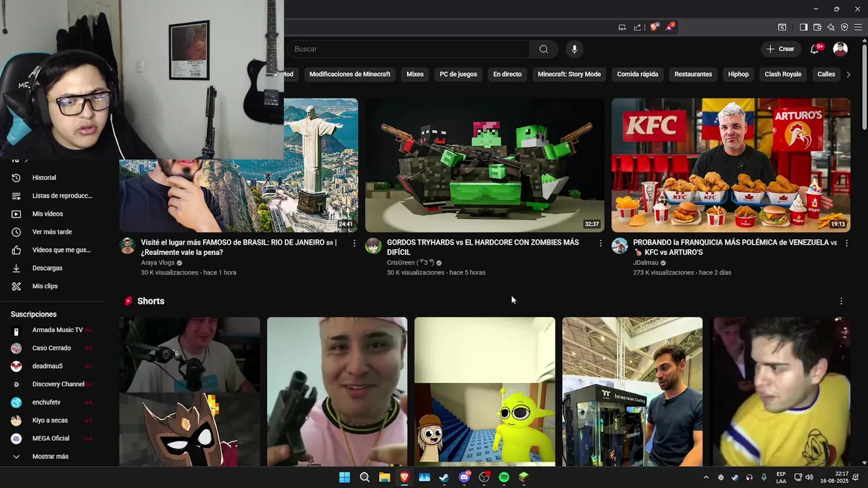Open Discord from the taskbar
Image resolution: width=868 pixels, height=488 pixels.
465,477
